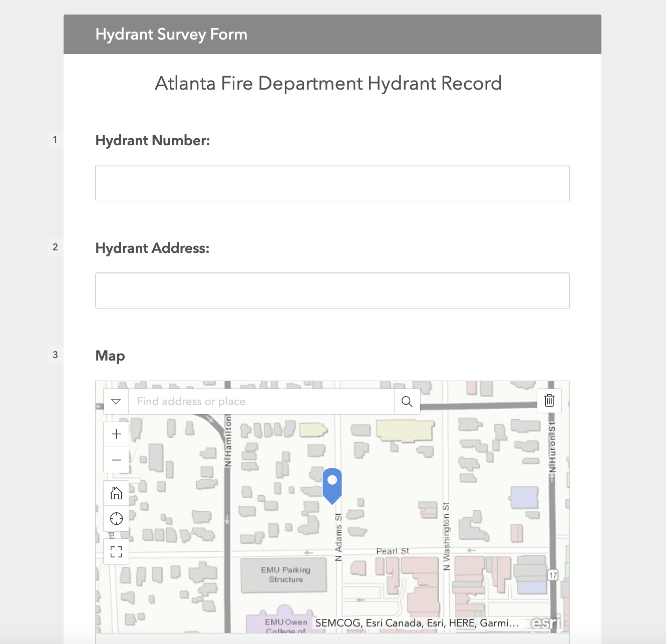Screen dimensions: 666x644
Task: Click the Pearl St street label
Action: point(393,551)
